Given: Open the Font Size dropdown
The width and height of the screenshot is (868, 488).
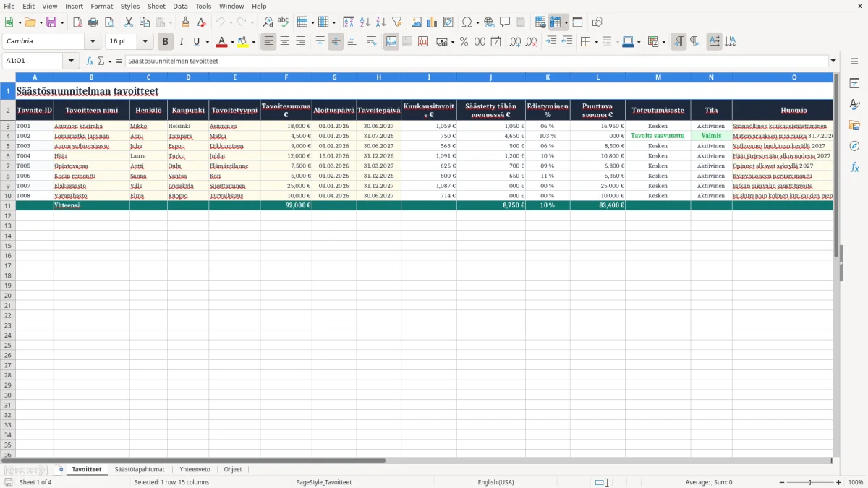Looking at the screenshot, I should pyautogui.click(x=145, y=41).
